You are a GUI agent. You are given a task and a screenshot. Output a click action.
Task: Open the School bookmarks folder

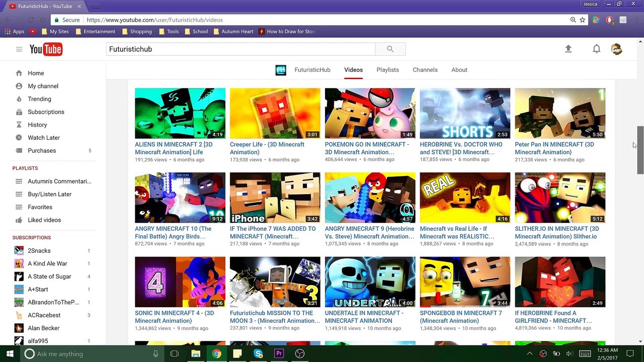(196, 31)
